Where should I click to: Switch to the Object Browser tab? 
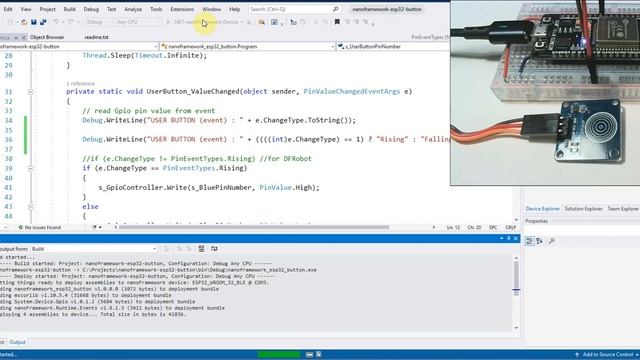pos(47,37)
